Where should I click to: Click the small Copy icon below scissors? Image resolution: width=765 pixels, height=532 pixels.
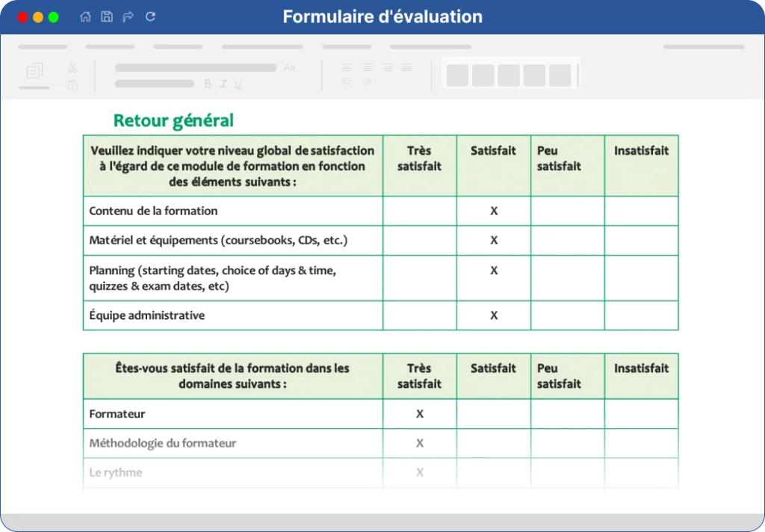[72, 85]
